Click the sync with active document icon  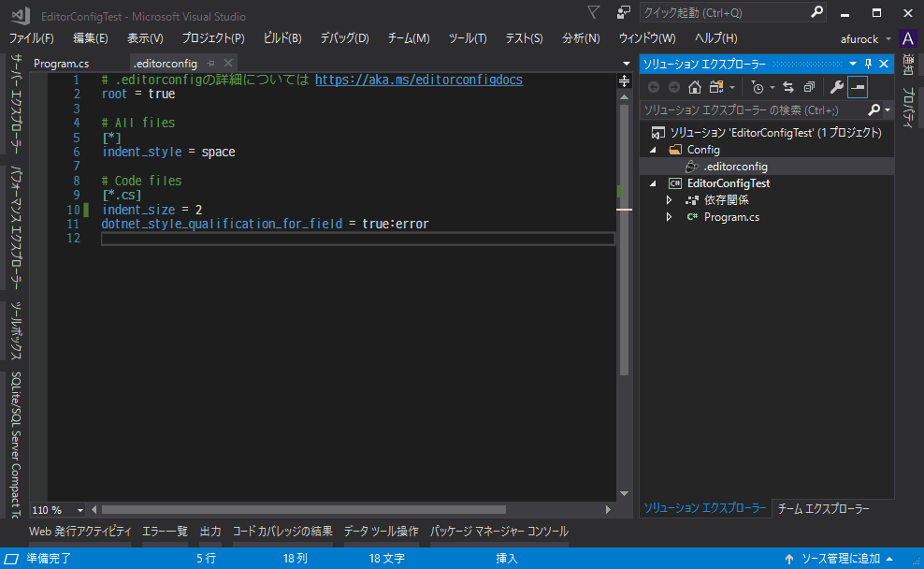click(x=788, y=87)
